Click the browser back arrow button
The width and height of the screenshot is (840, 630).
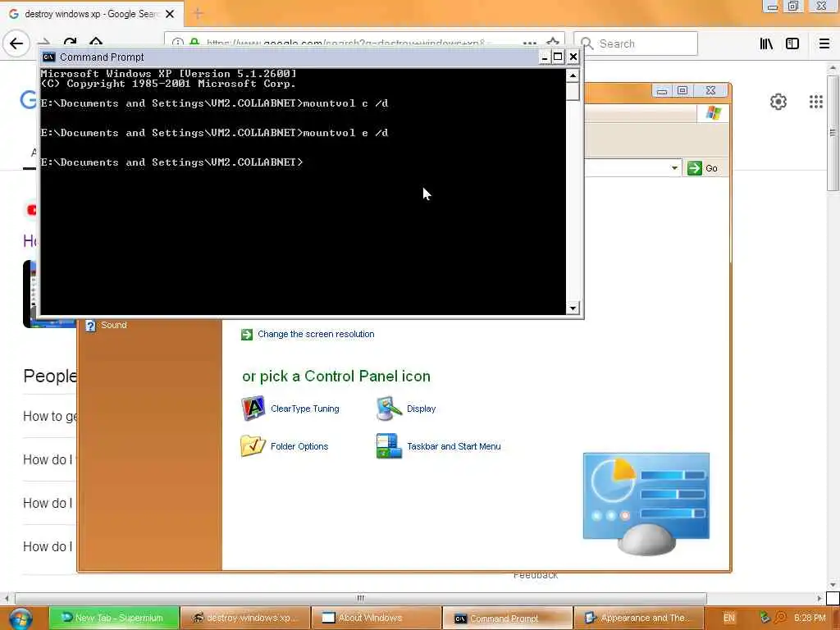pos(16,43)
